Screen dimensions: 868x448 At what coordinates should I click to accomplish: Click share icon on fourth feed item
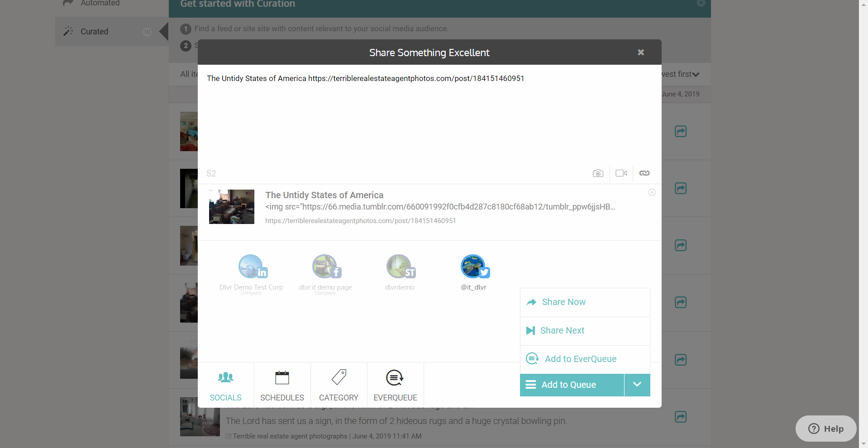pos(681,302)
